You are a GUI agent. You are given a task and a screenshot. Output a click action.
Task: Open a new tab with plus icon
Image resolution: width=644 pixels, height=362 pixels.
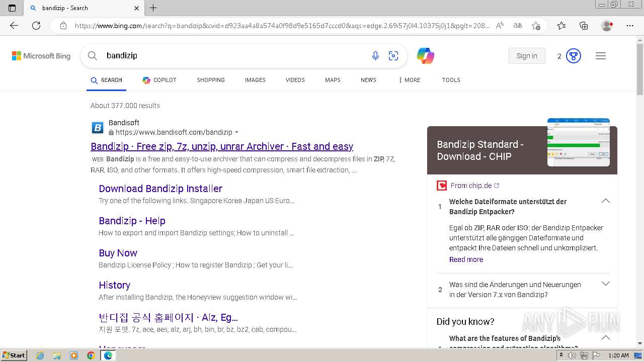(x=153, y=8)
